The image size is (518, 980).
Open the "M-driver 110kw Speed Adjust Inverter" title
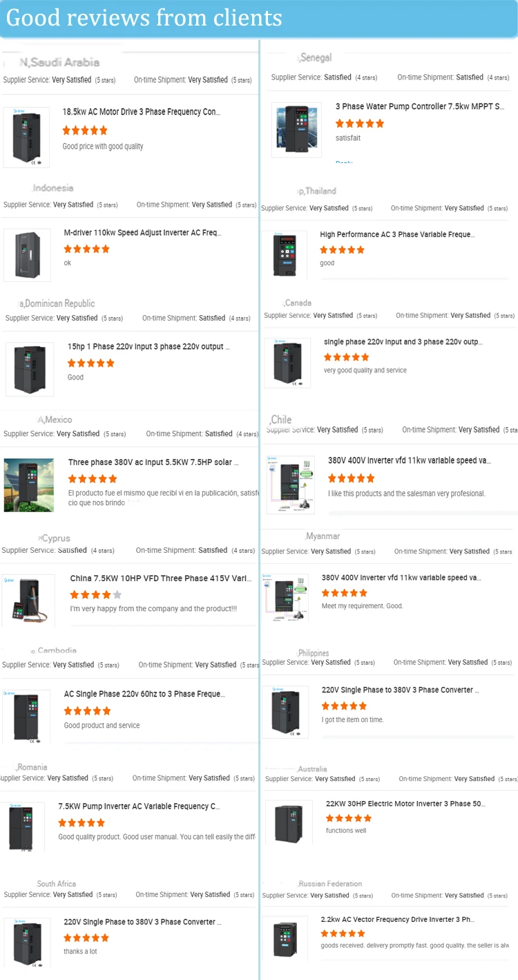(x=145, y=233)
